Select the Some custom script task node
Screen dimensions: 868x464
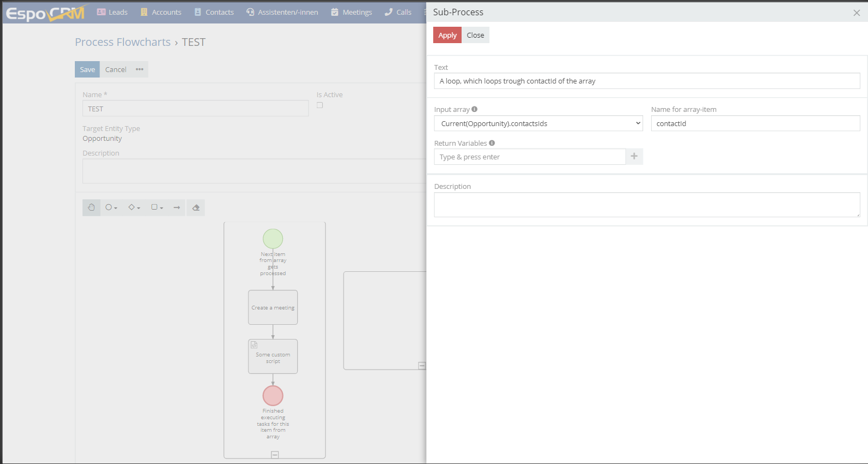[273, 356]
